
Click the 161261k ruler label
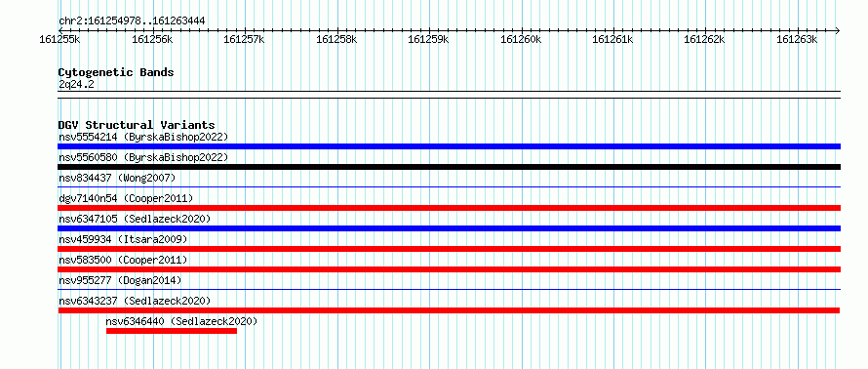[612, 40]
